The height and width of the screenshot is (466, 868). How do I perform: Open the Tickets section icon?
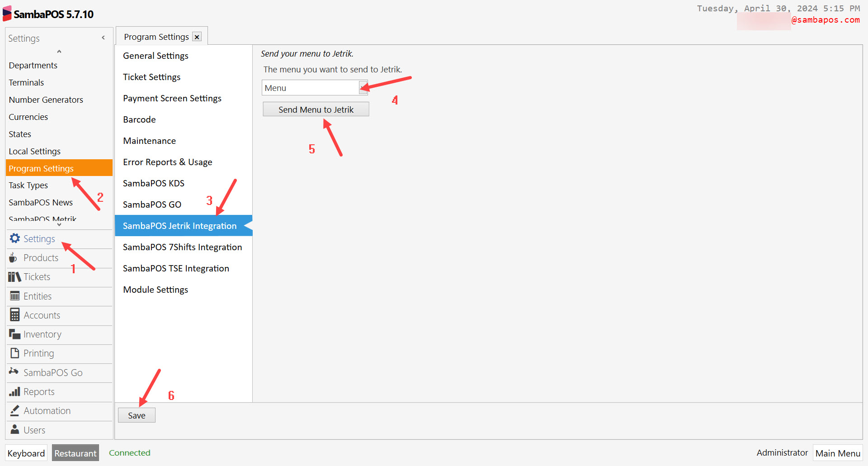(x=14, y=276)
